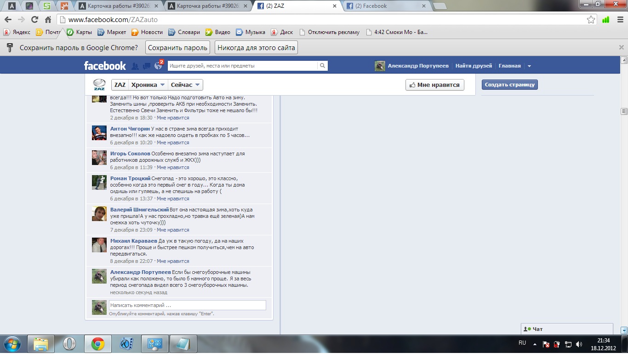Open the Музыка bookmark
The height and width of the screenshot is (364, 628).
[251, 32]
